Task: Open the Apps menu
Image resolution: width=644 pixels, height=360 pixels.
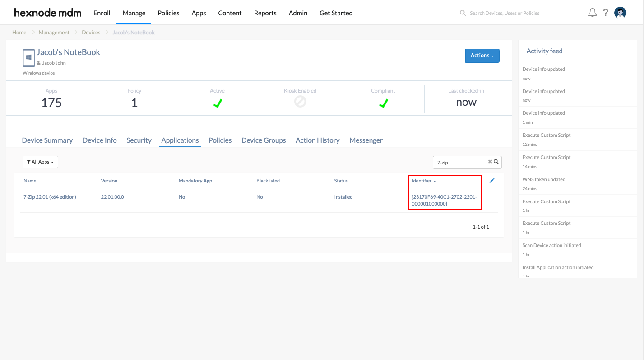Action: (x=199, y=13)
